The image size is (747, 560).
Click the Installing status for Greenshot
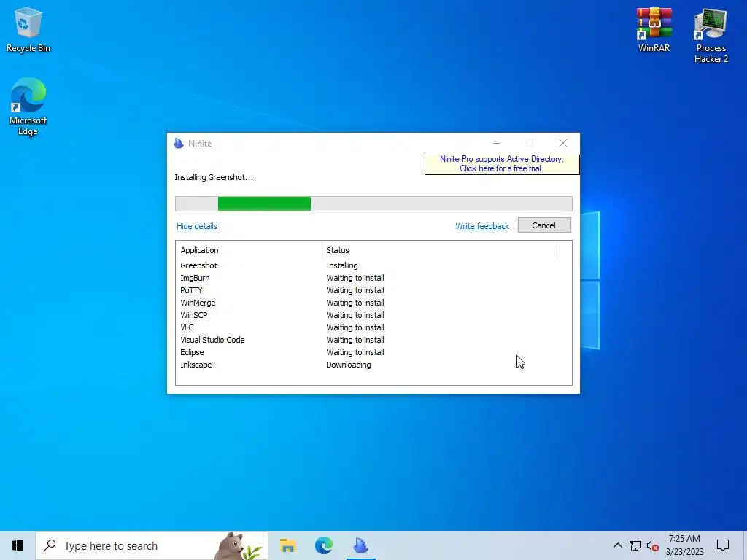click(x=341, y=265)
